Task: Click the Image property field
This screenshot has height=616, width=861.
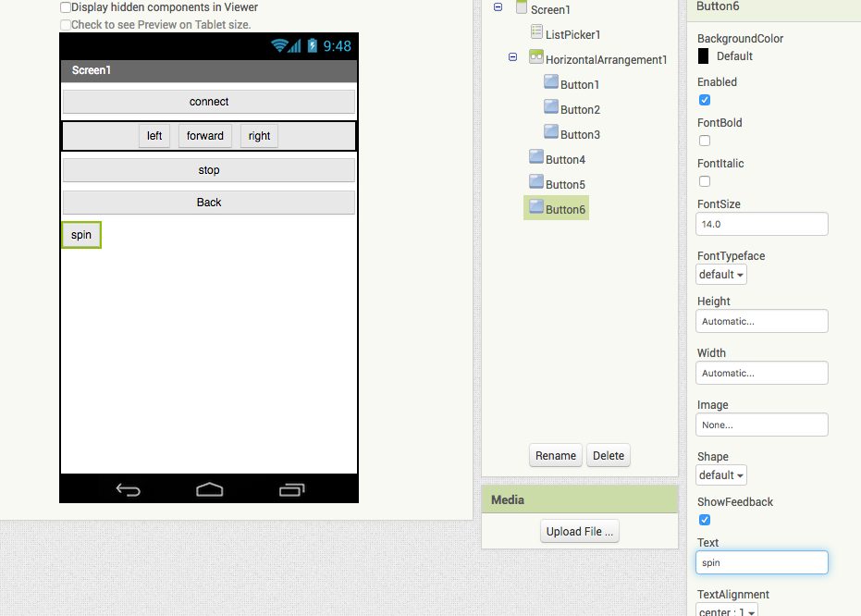Action: coord(762,425)
